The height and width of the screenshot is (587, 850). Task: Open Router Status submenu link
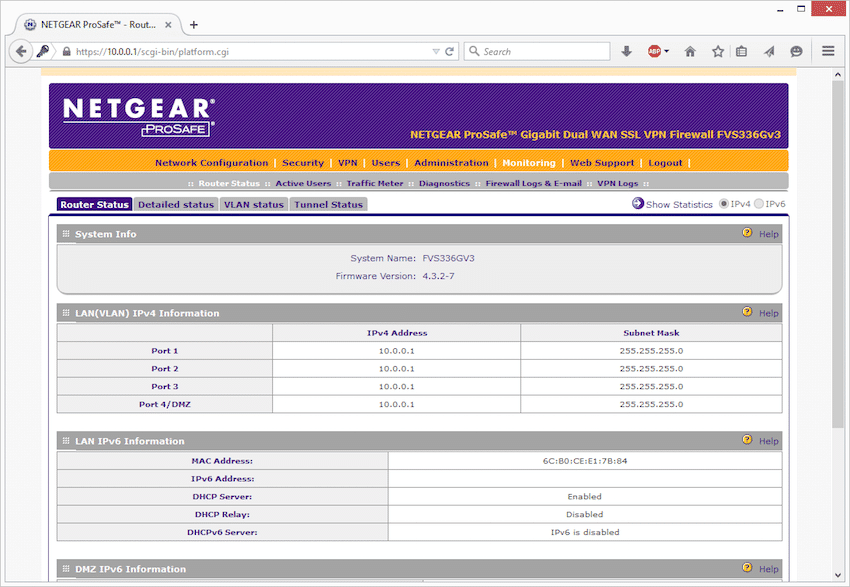tap(229, 183)
